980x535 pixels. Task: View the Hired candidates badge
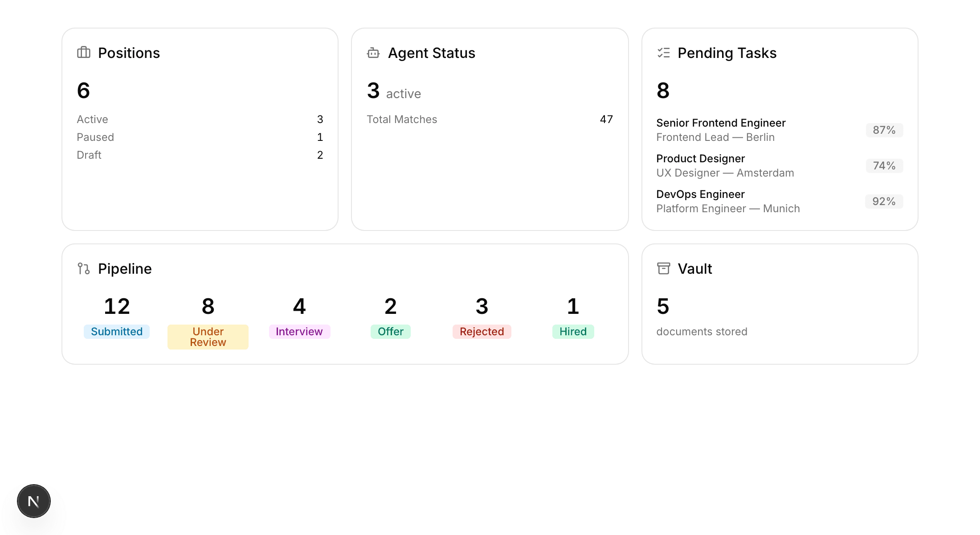point(573,331)
